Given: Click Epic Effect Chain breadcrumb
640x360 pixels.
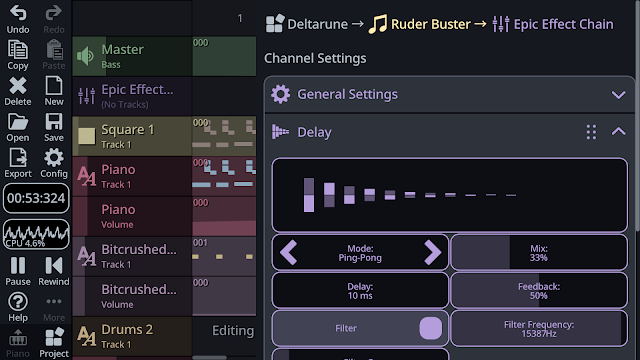Looking at the screenshot, I should [553, 24].
